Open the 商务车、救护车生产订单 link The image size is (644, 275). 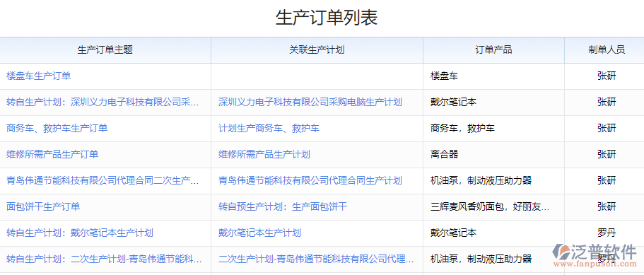point(57,128)
